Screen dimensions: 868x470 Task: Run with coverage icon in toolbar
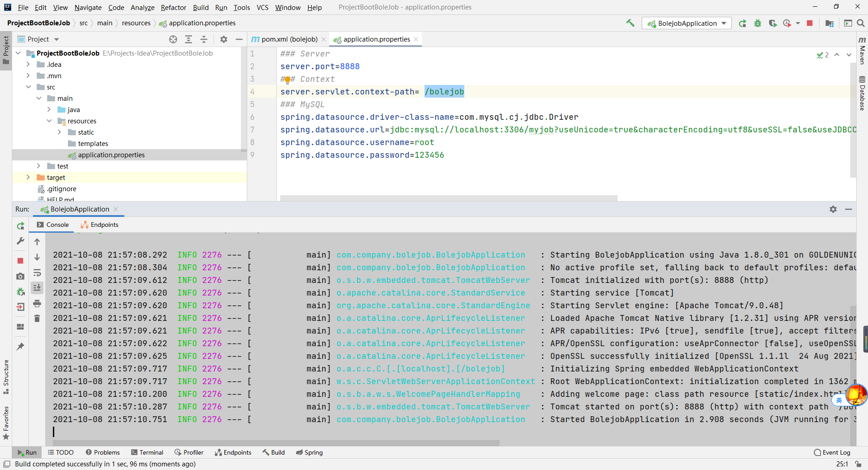coord(773,23)
